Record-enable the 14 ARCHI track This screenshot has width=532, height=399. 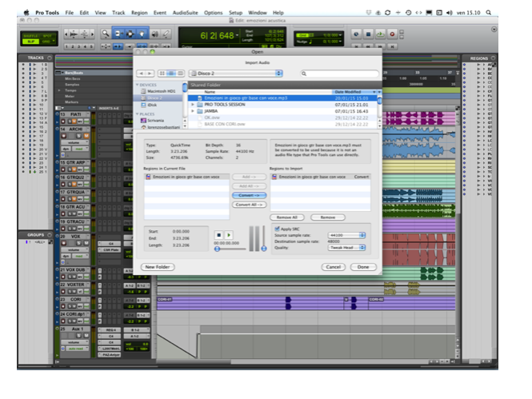coord(63,136)
